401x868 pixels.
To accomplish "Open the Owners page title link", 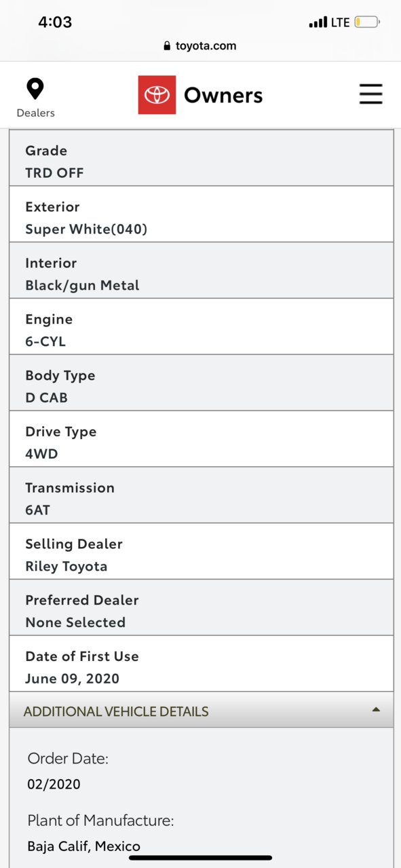I will (x=223, y=96).
